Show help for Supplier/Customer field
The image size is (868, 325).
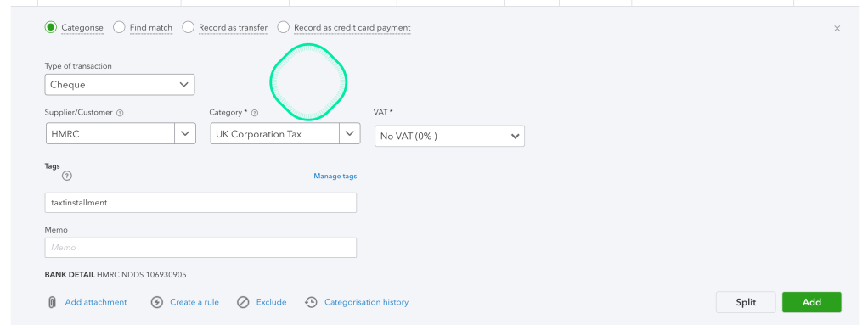[x=120, y=113]
